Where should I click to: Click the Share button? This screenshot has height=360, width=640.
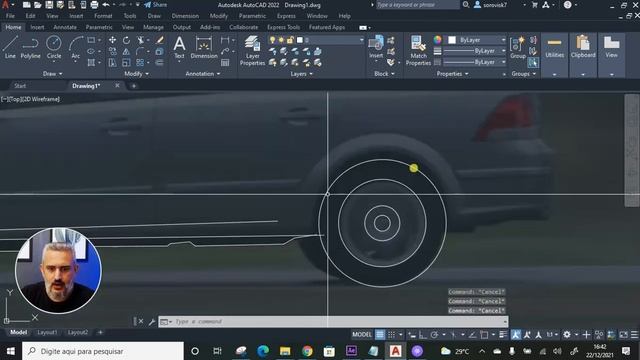(156, 5)
